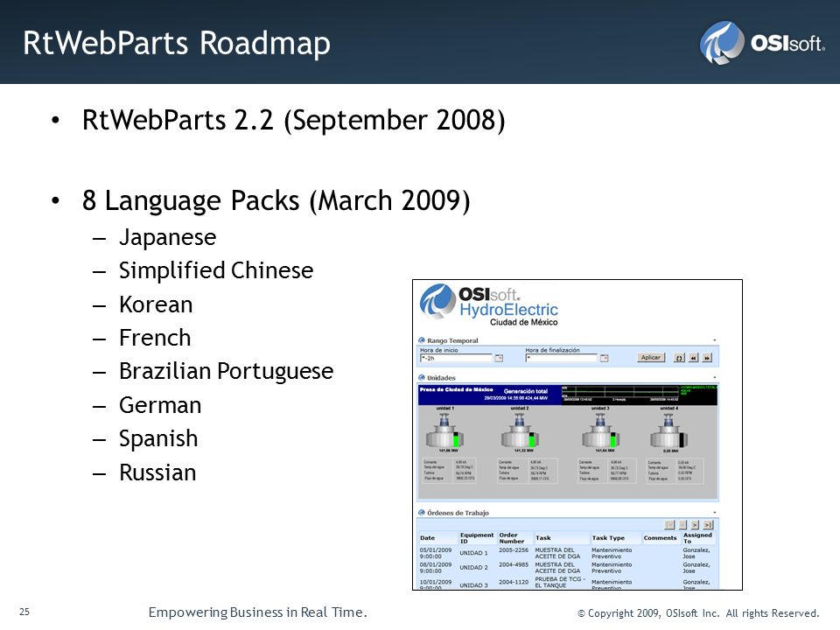Select the unidad 3 turbine graphic
This screenshot has height=630, width=840.
pos(600,430)
